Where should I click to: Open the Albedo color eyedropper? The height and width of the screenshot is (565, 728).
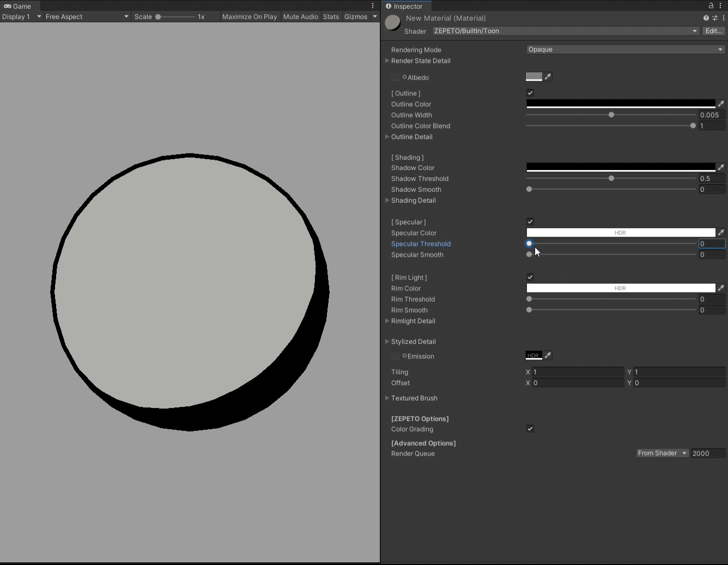(x=548, y=77)
